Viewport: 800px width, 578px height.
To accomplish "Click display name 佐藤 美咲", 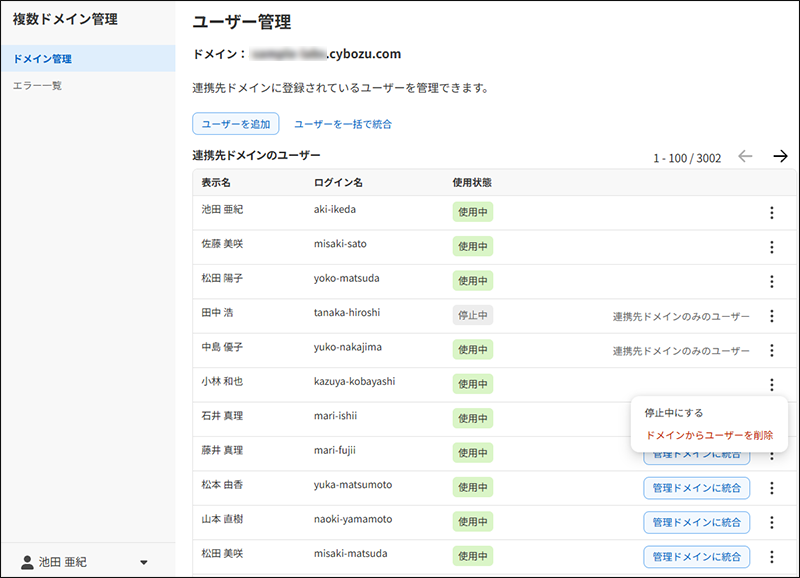I will [222, 244].
